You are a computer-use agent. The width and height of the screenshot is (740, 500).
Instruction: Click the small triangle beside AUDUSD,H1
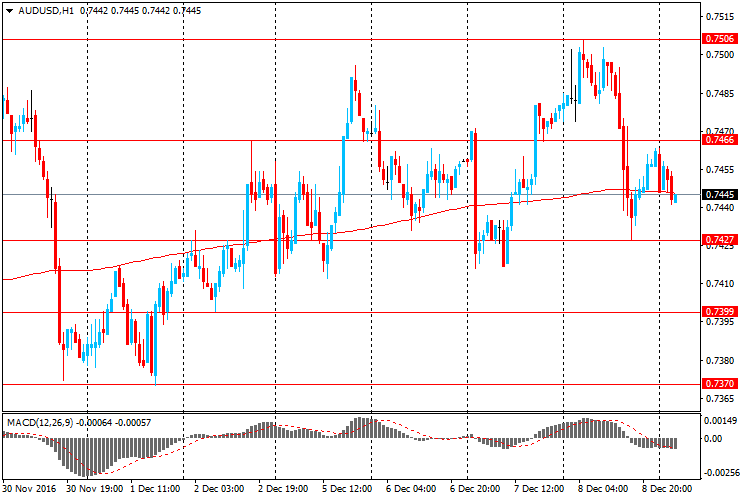[x=8, y=9]
